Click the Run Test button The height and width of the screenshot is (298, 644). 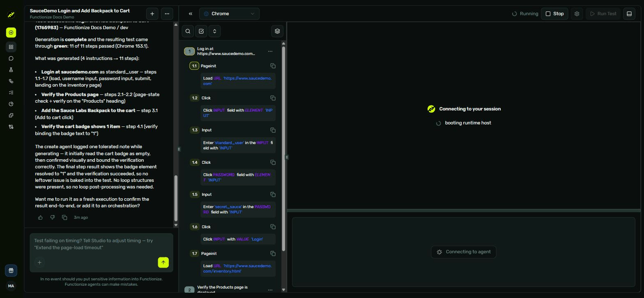click(x=603, y=14)
